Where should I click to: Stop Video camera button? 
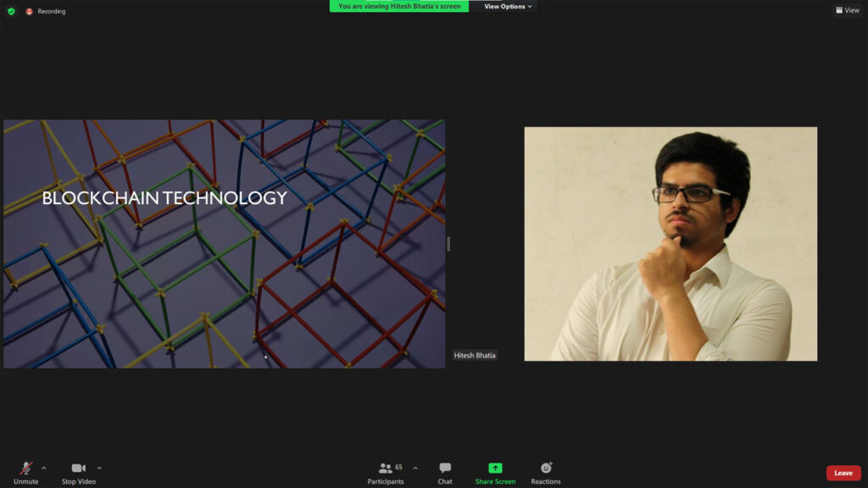pyautogui.click(x=79, y=473)
